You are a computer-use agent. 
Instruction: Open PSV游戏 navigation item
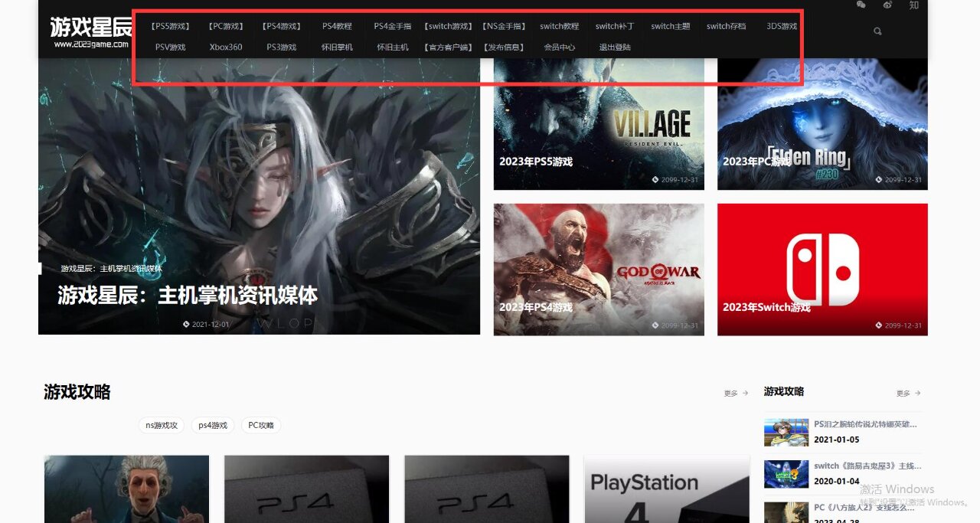pos(170,47)
